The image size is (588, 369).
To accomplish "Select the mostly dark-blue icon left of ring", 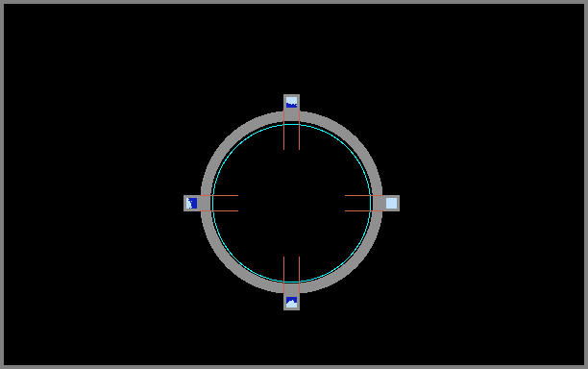I will click(x=191, y=204).
